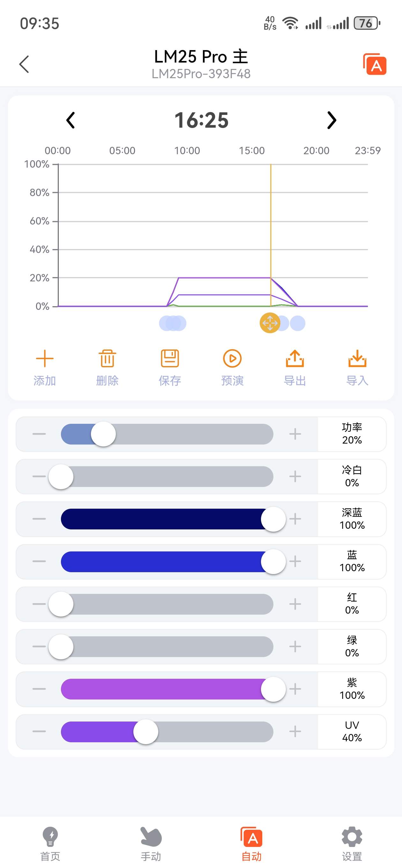Image resolution: width=402 pixels, height=868 pixels.
Task: Increase 功率 power with the plus button
Action: pos(295,434)
